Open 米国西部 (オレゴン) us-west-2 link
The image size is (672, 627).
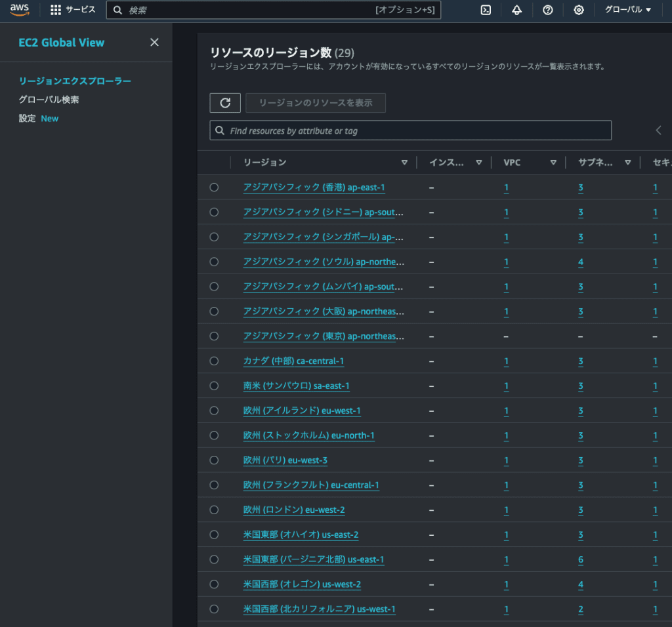click(x=302, y=584)
